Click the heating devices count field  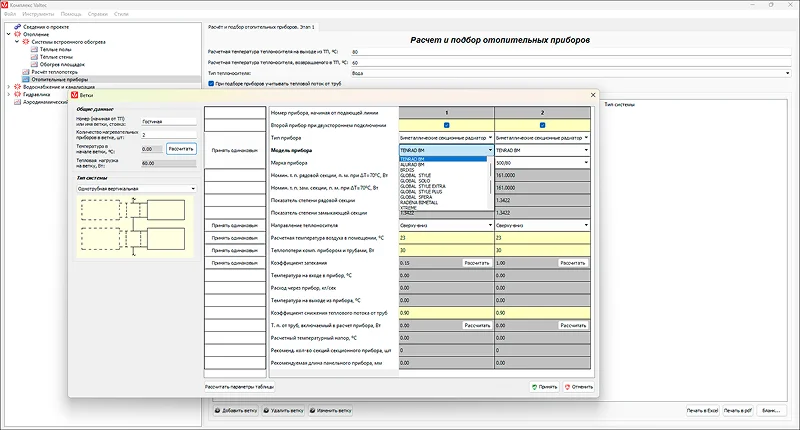tap(169, 135)
